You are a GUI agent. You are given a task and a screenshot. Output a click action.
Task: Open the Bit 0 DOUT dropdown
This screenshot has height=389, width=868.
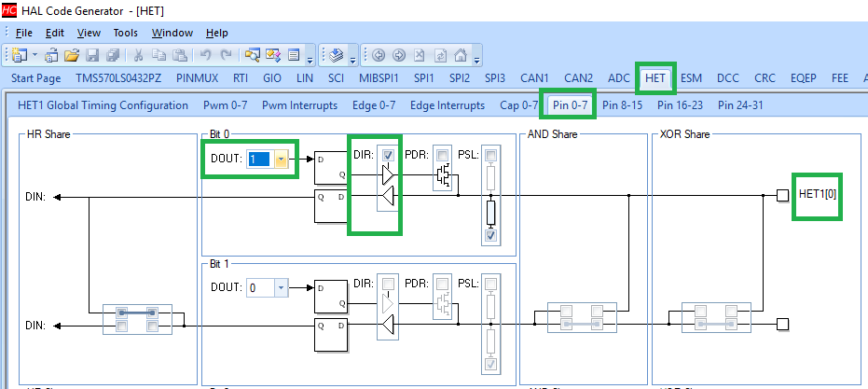click(x=282, y=160)
